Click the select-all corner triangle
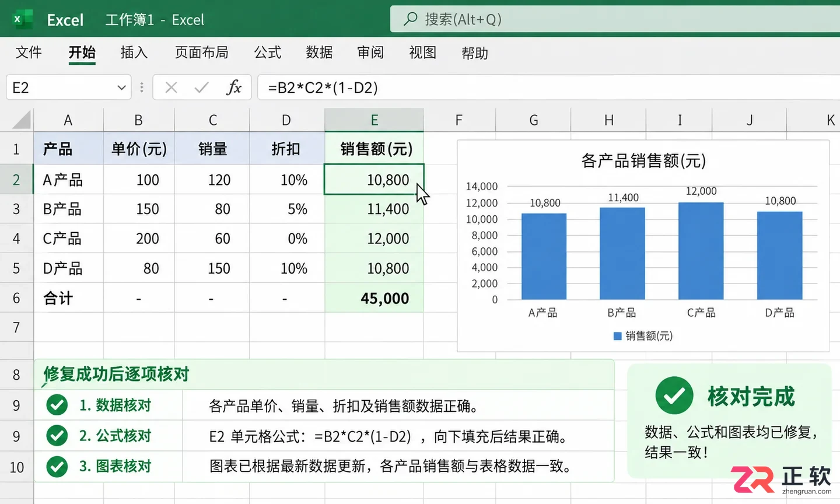 point(22,120)
